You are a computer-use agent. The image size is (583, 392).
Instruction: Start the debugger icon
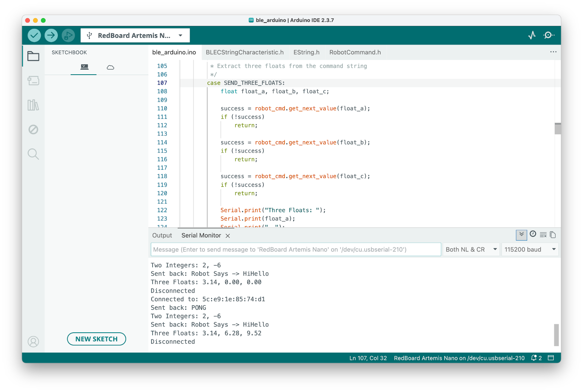(x=68, y=35)
